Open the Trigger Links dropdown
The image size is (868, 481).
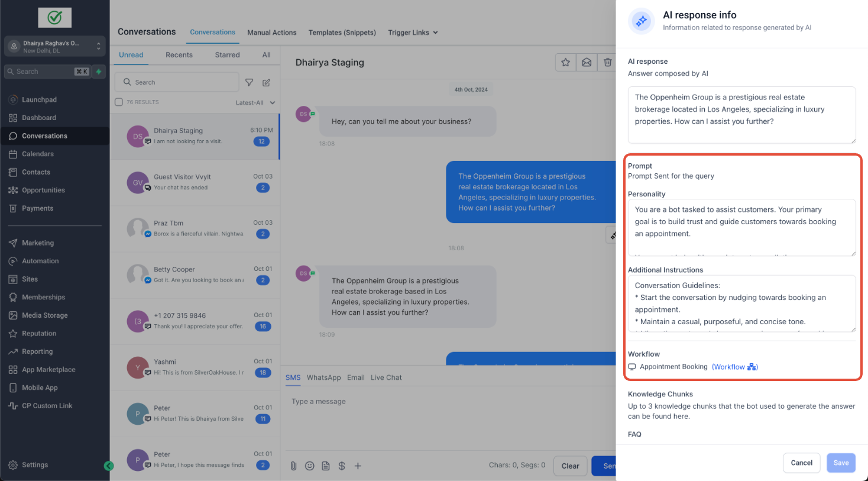(413, 33)
